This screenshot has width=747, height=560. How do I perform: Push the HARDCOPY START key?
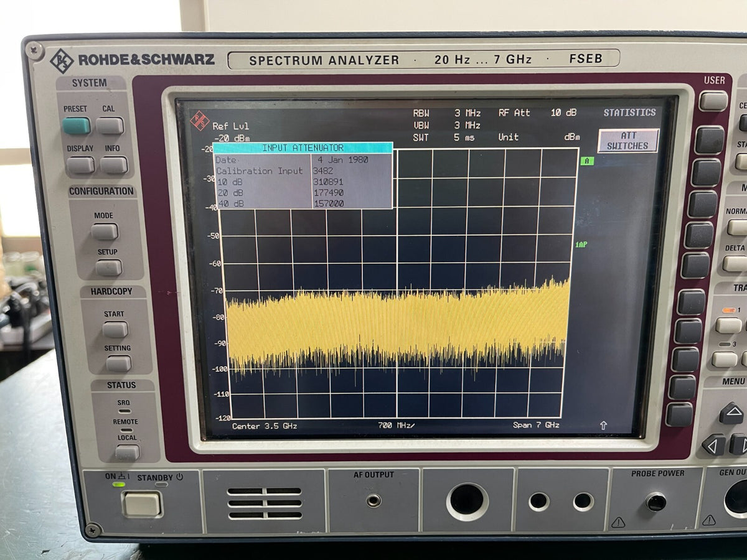coord(115,329)
